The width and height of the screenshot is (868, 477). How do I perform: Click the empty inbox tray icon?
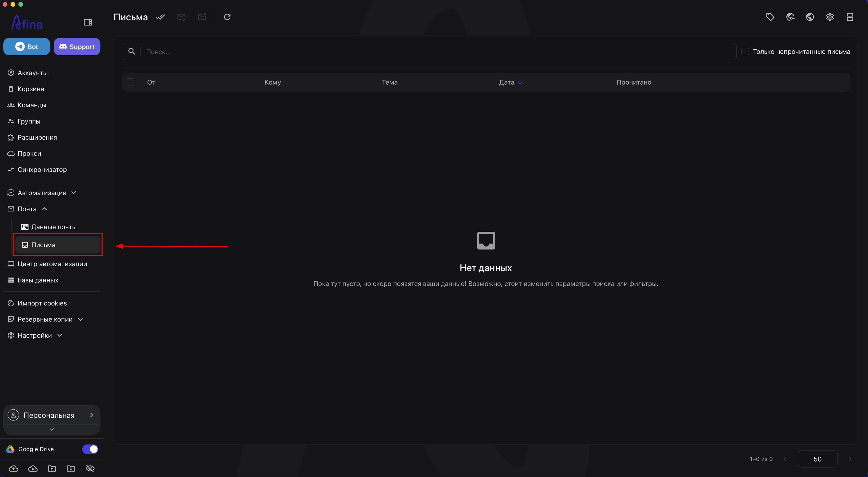(486, 240)
